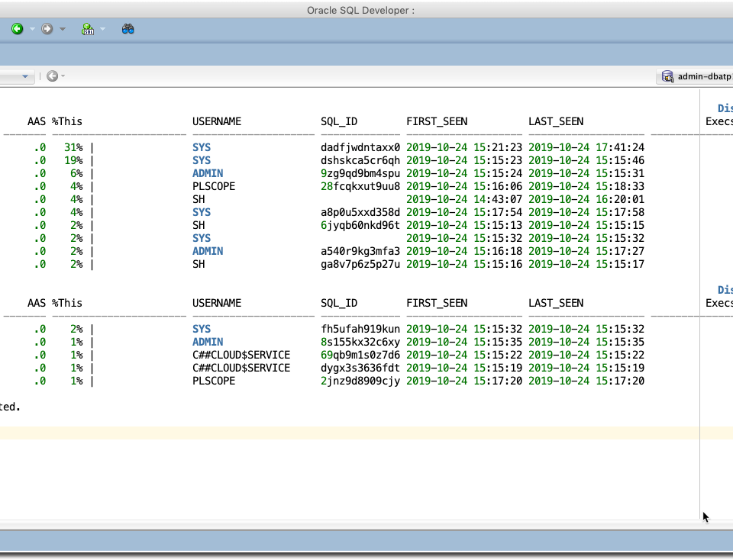The image size is (733, 560).
Task: Select SQL_ID 28fcqkxut9uu8
Action: click(360, 186)
